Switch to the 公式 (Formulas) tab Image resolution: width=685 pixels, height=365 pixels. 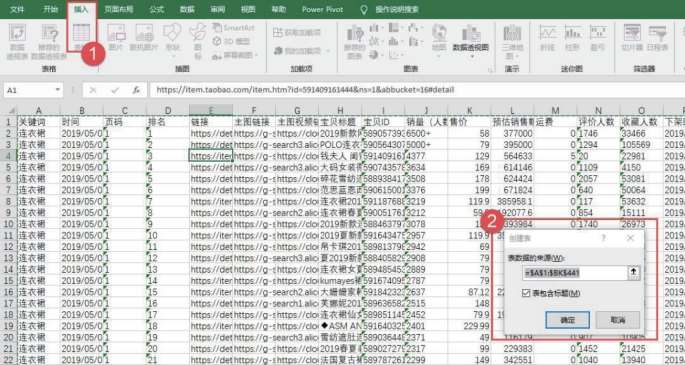[x=156, y=9]
